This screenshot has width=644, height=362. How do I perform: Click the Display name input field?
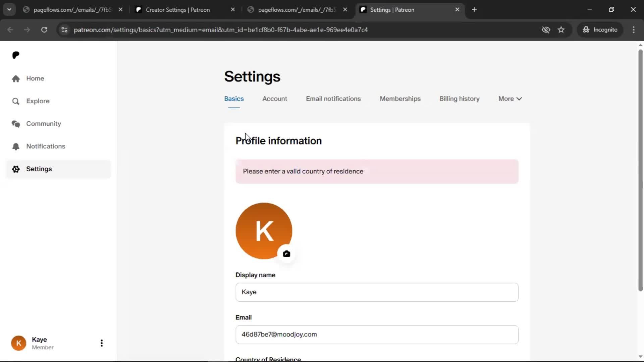(x=377, y=292)
